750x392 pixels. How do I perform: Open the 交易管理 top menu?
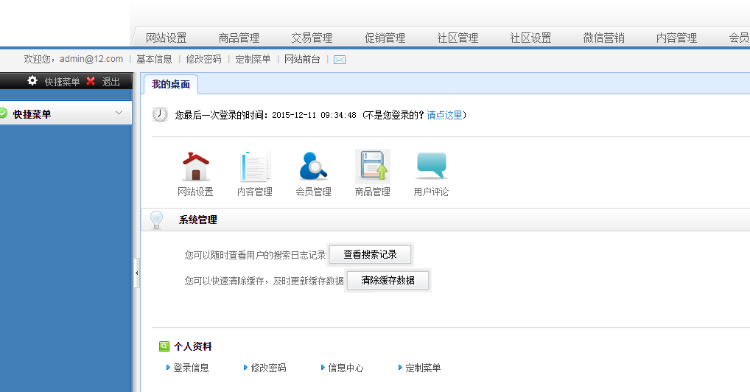(312, 38)
